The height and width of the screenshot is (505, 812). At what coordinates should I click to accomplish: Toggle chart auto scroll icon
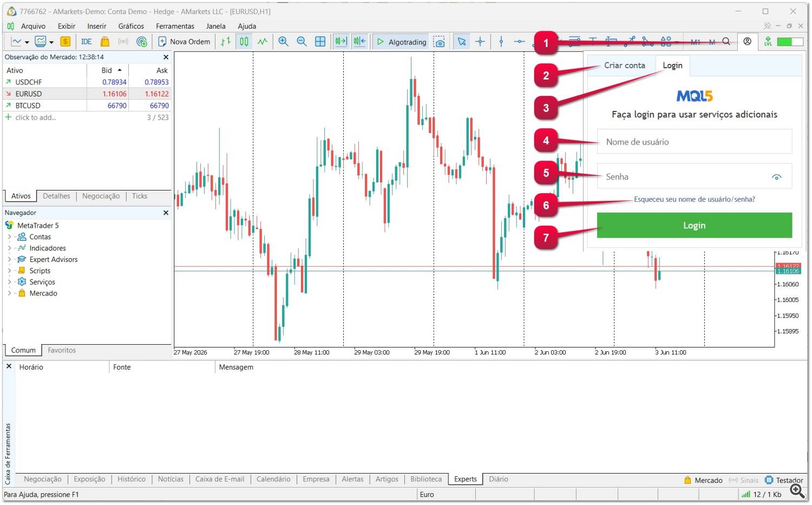click(341, 42)
